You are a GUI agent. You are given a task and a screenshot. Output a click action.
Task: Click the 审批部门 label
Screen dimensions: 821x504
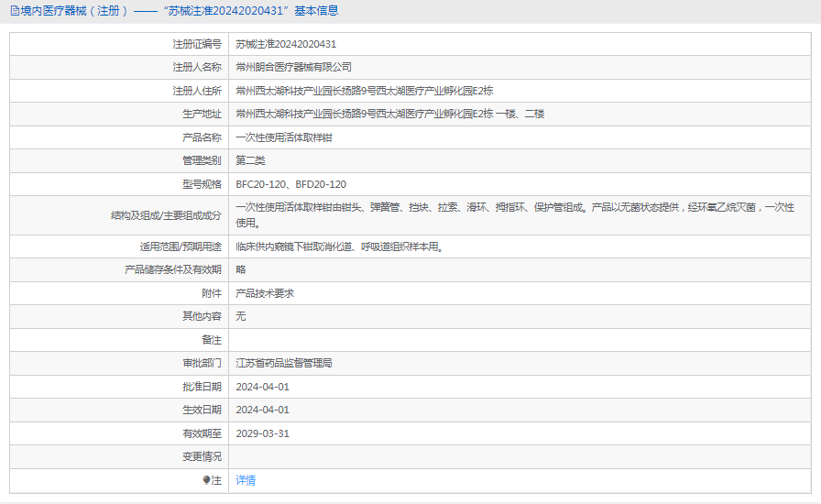coord(202,363)
